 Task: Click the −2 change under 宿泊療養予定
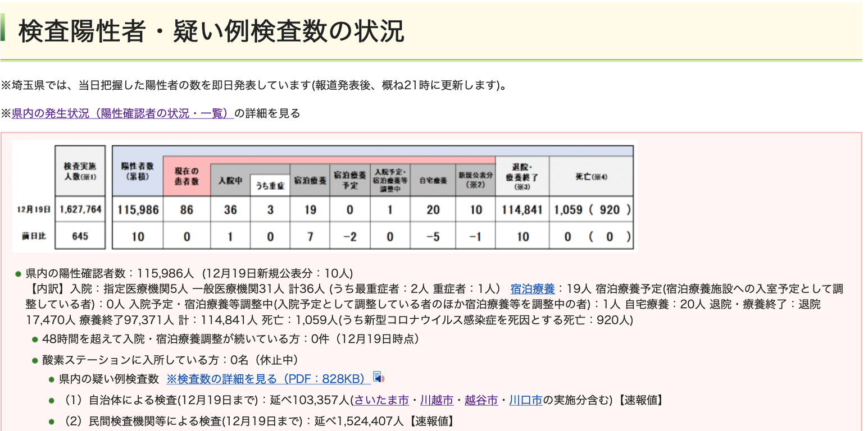click(349, 236)
